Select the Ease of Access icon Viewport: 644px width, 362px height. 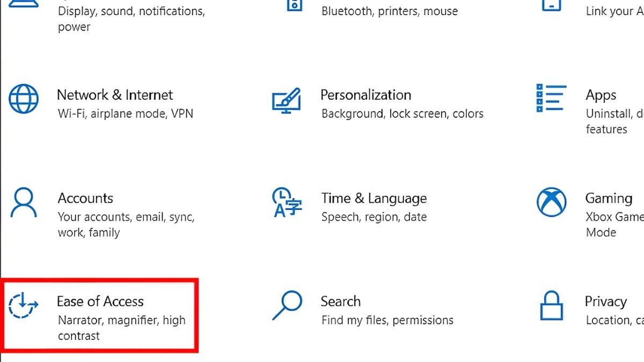tap(24, 305)
